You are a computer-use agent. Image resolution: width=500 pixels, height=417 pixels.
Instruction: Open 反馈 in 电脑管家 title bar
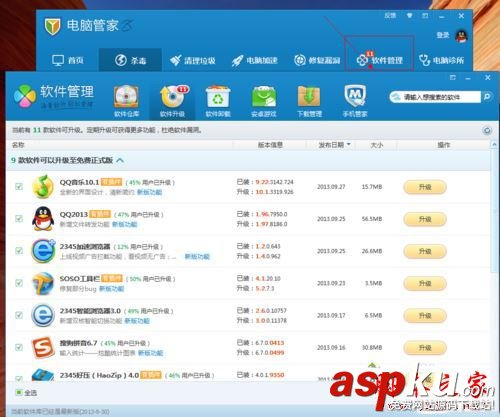click(x=390, y=15)
